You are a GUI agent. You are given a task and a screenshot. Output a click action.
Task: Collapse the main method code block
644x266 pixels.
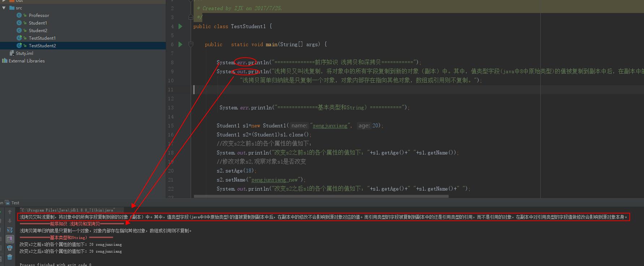click(x=191, y=44)
